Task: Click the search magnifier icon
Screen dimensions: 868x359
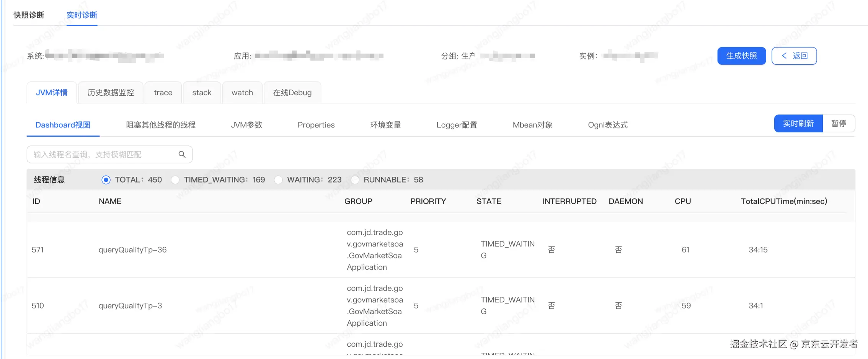Action: (182, 154)
